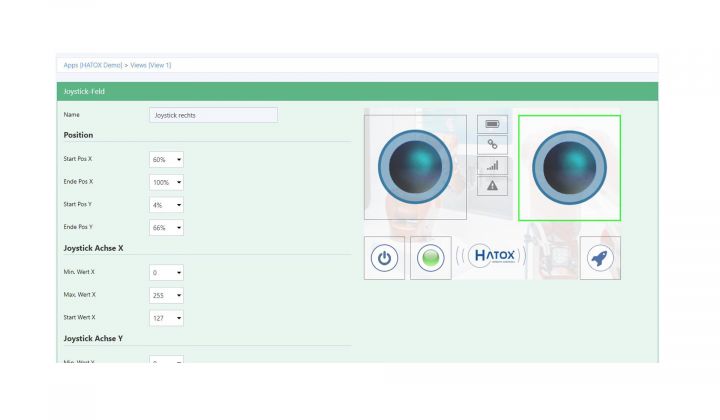
Task: Click the rocket icon button
Action: click(600, 258)
